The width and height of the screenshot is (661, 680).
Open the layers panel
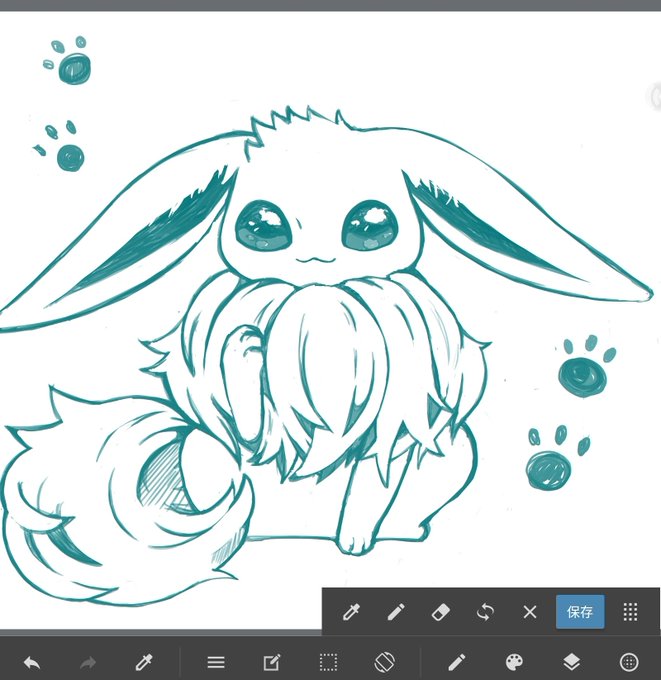click(572, 662)
